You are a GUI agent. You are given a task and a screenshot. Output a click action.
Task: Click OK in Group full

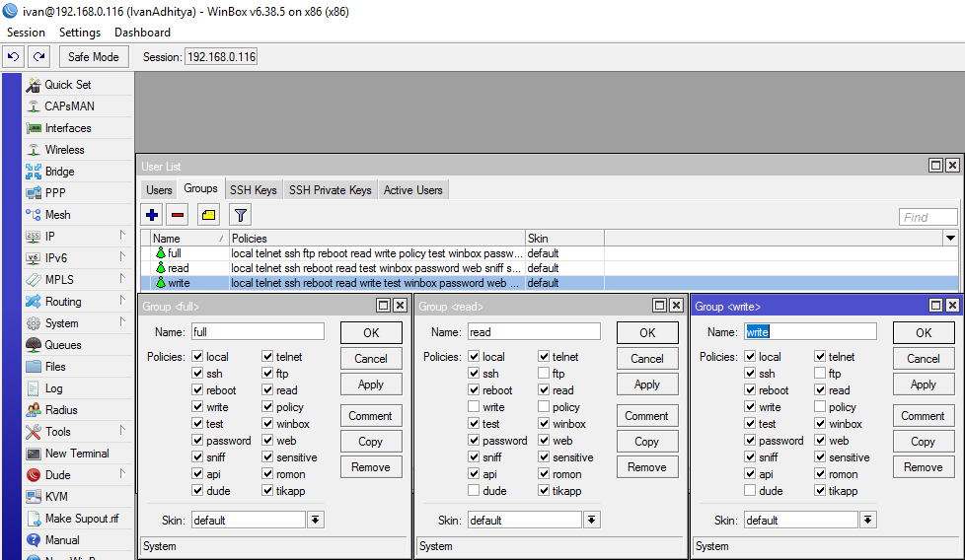[371, 332]
